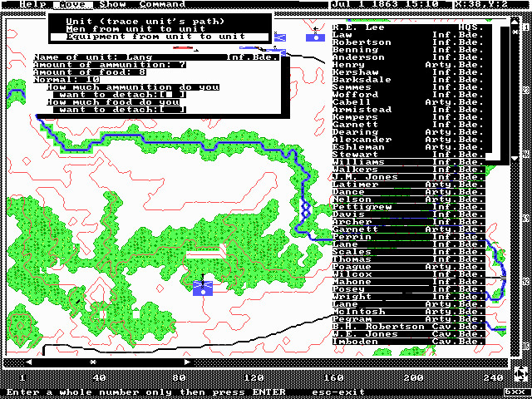The width and height of the screenshot is (532, 399).
Task: Select B.H. Robertson Cav.Bde. unit
Action: click(408, 326)
